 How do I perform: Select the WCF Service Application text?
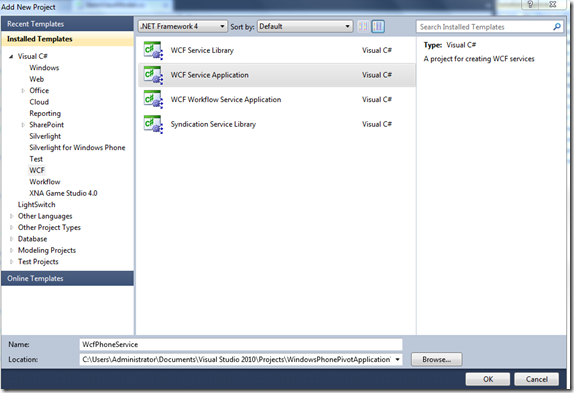tap(209, 75)
